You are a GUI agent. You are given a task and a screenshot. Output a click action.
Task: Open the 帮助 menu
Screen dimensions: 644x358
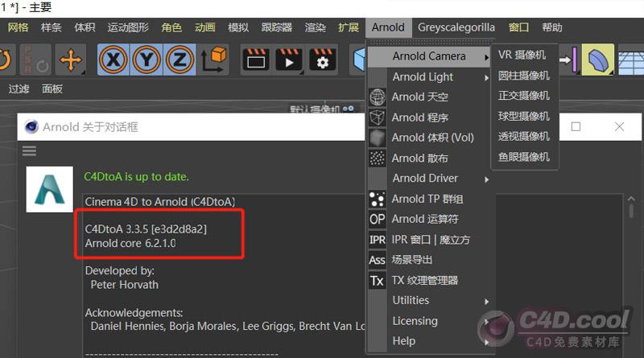pyautogui.click(x=551, y=27)
